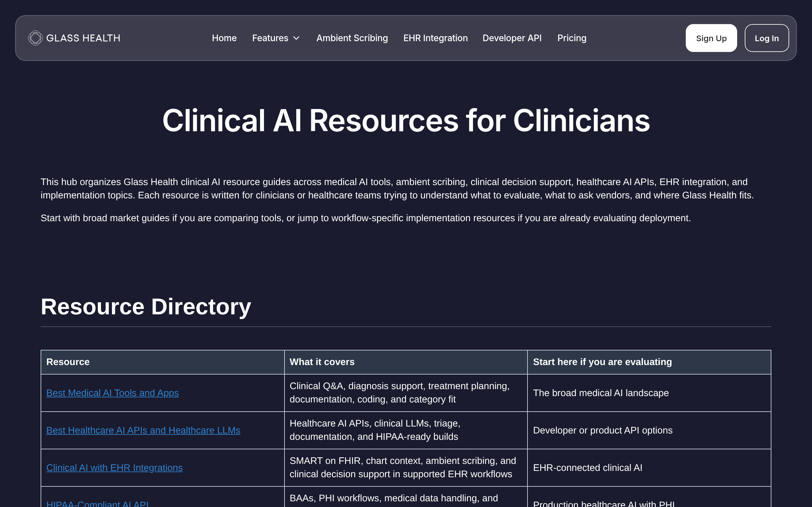Click the GLASS HEALTH wordmark text
812x507 pixels.
tap(83, 38)
